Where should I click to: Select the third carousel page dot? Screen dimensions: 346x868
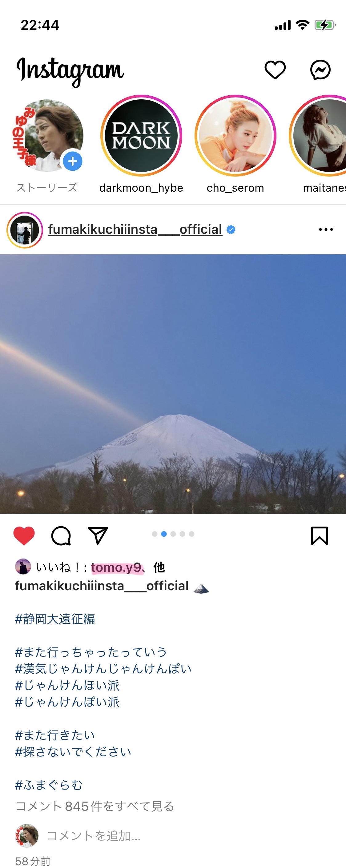click(x=173, y=534)
